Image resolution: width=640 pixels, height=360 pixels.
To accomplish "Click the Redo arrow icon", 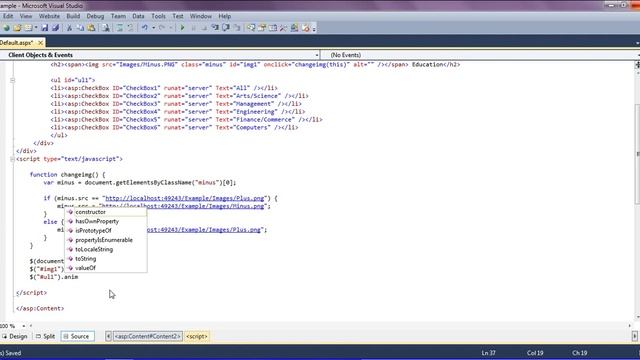I will coord(162,28).
